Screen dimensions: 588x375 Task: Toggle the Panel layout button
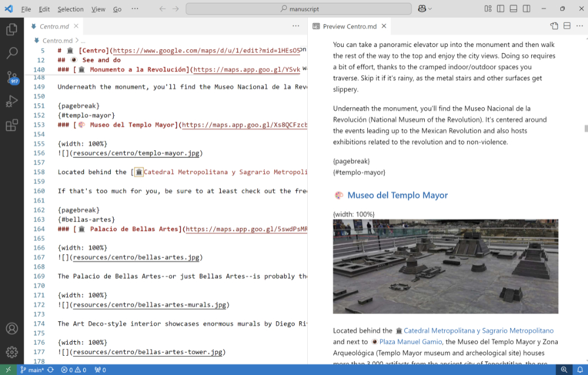(514, 9)
